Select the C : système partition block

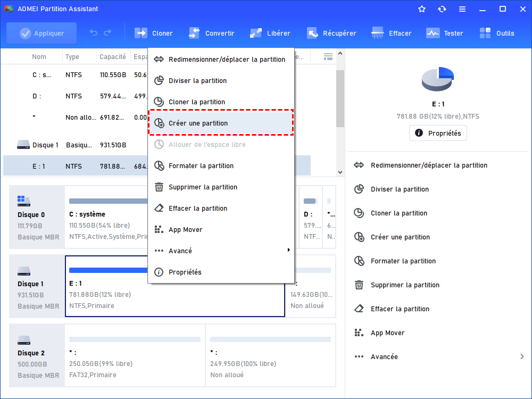tap(107, 217)
